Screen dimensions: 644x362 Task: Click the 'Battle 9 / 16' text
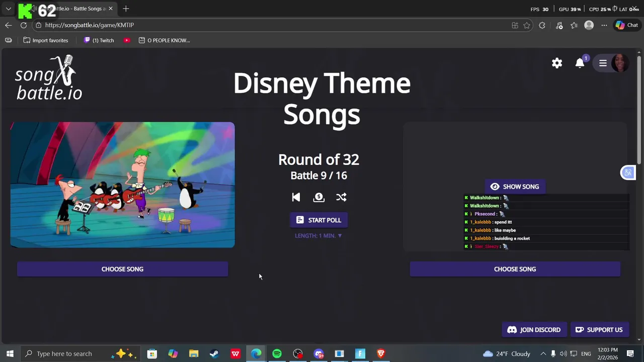click(x=318, y=175)
